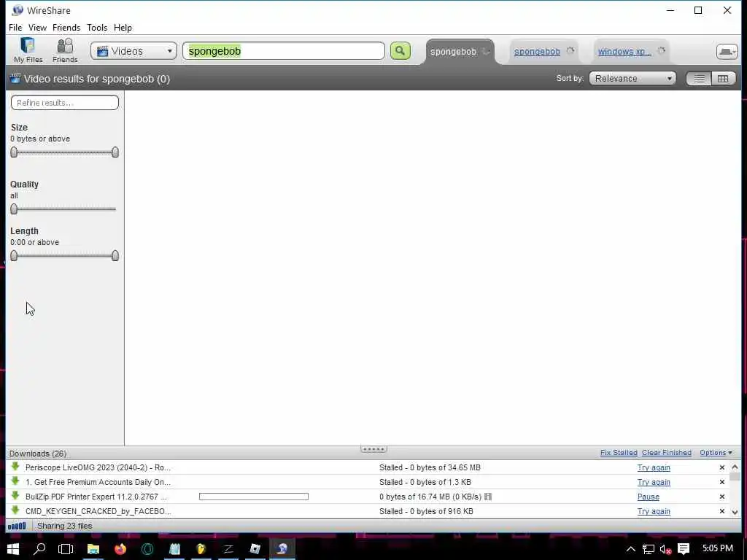Image resolution: width=747 pixels, height=560 pixels.
Task: Try again on CMD_KEYGEN_CRACKED download
Action: pos(654,511)
